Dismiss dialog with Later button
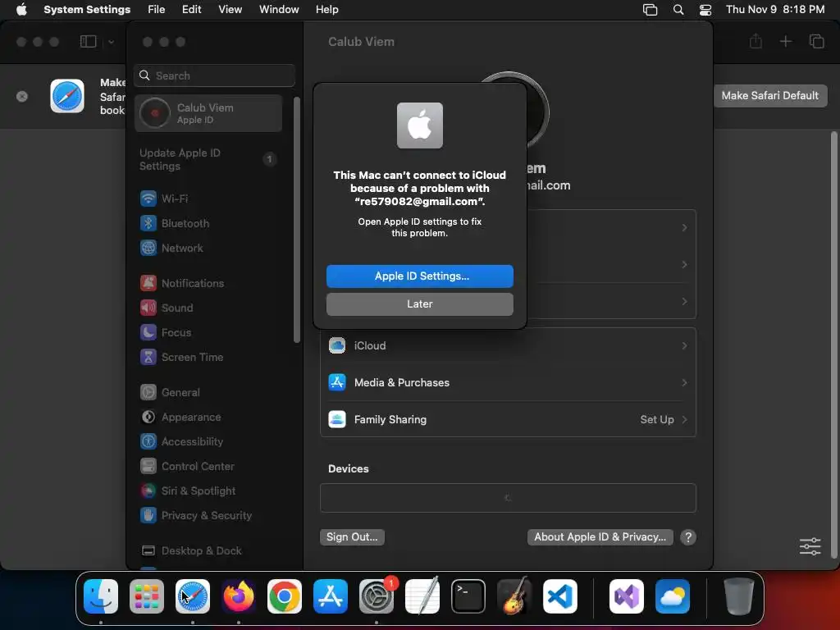Viewport: 840px width, 630px height. tap(420, 304)
